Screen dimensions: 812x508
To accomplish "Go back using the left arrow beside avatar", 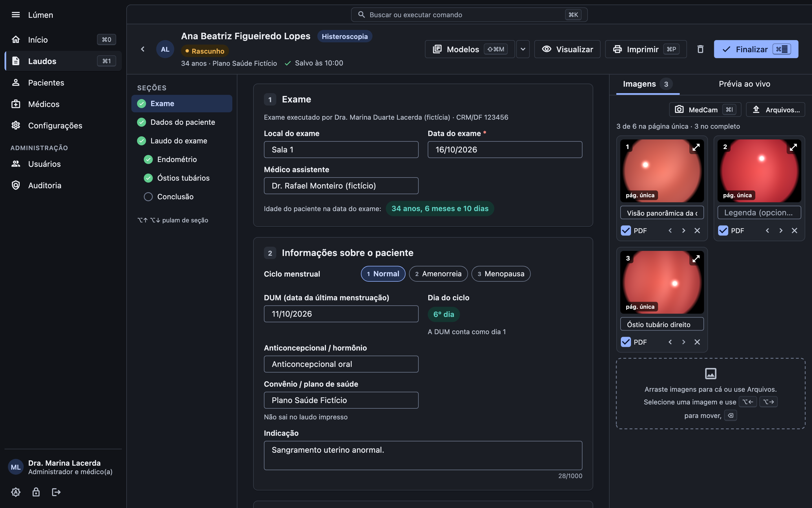I will pyautogui.click(x=143, y=49).
